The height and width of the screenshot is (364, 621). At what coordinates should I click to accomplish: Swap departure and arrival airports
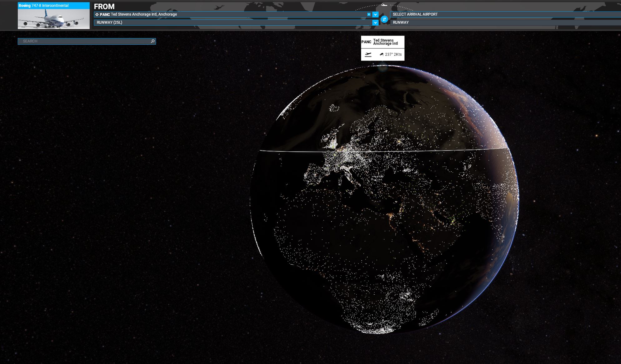click(x=384, y=19)
